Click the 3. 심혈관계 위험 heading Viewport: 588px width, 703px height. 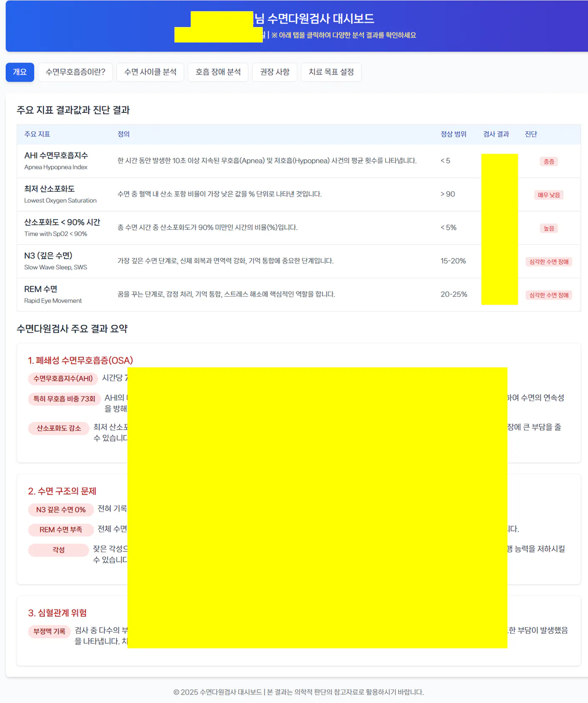(x=57, y=613)
